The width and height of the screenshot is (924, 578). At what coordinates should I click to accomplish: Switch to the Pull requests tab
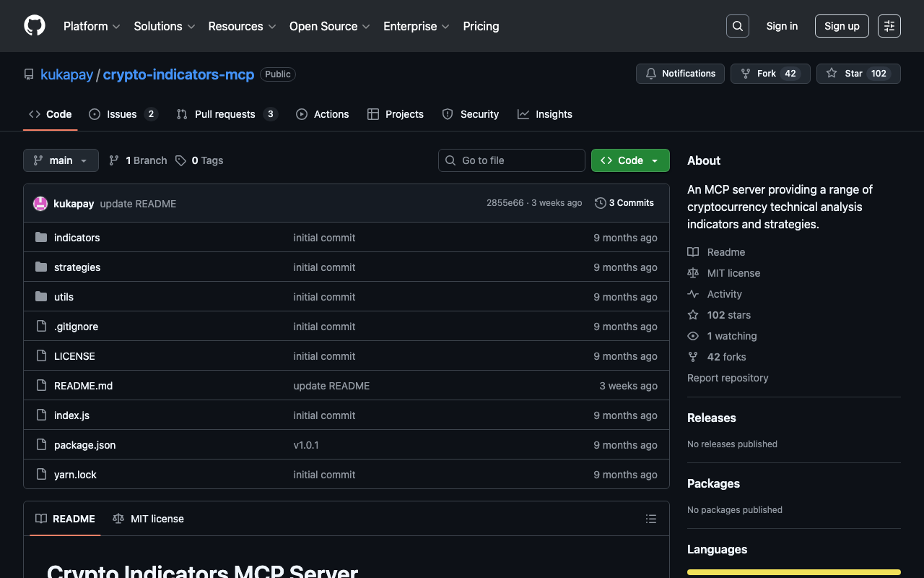225,114
